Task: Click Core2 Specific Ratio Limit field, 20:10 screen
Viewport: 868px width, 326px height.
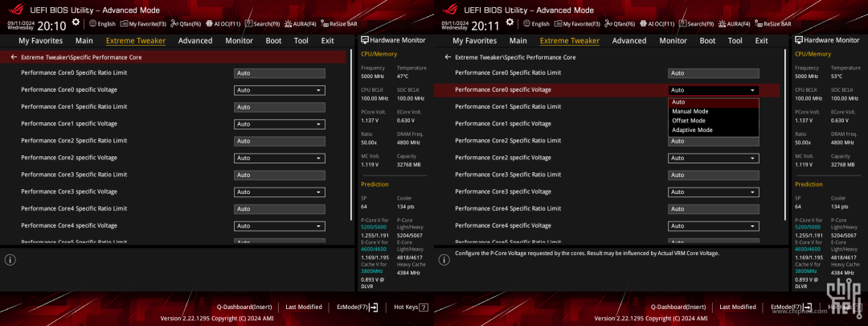Action: click(280, 142)
